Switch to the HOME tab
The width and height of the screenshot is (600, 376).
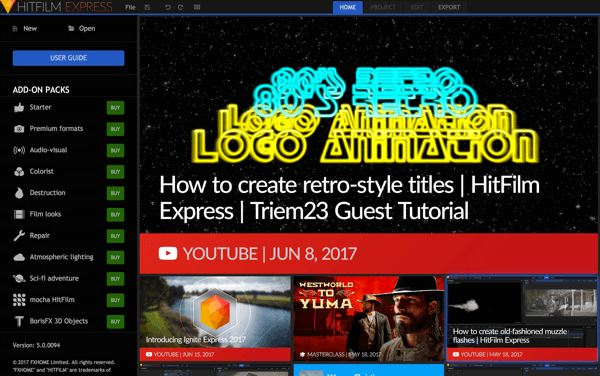tap(347, 7)
